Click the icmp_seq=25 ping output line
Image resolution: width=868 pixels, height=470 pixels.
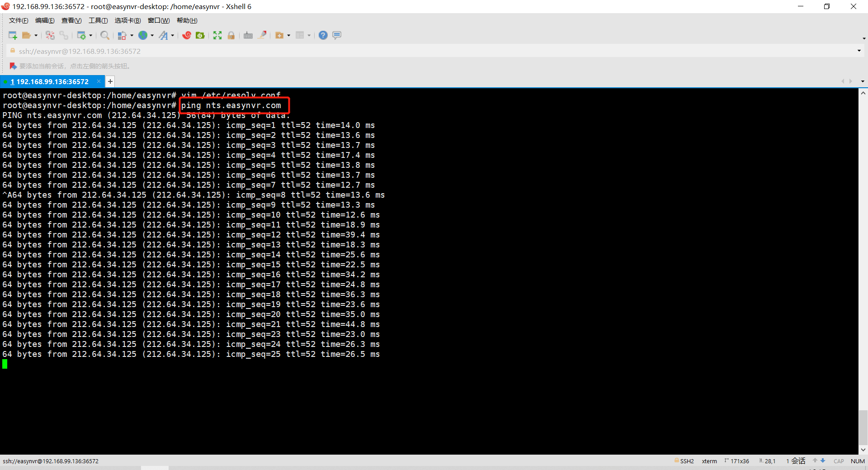pos(191,354)
